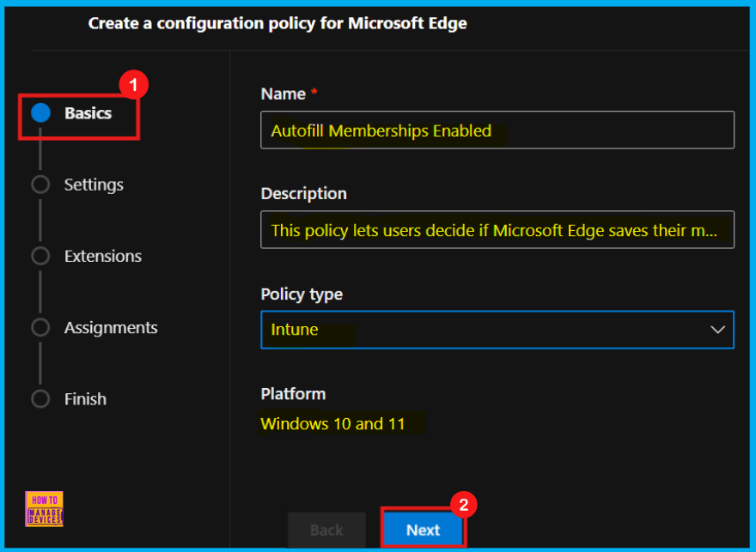Open the Policy type dropdown
756x552 pixels.
pyautogui.click(x=497, y=330)
